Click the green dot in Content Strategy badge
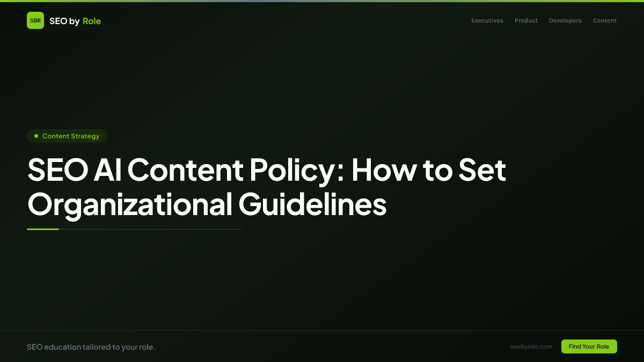 tap(36, 136)
